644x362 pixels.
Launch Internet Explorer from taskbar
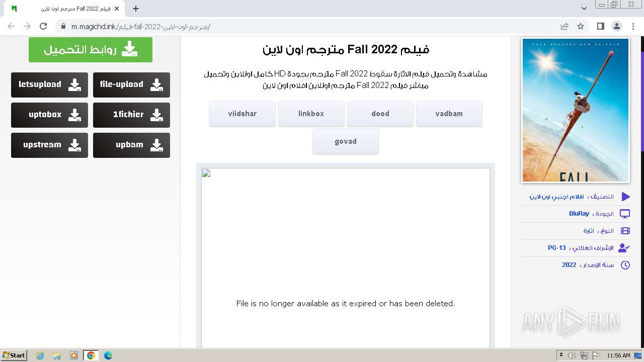tap(40, 355)
